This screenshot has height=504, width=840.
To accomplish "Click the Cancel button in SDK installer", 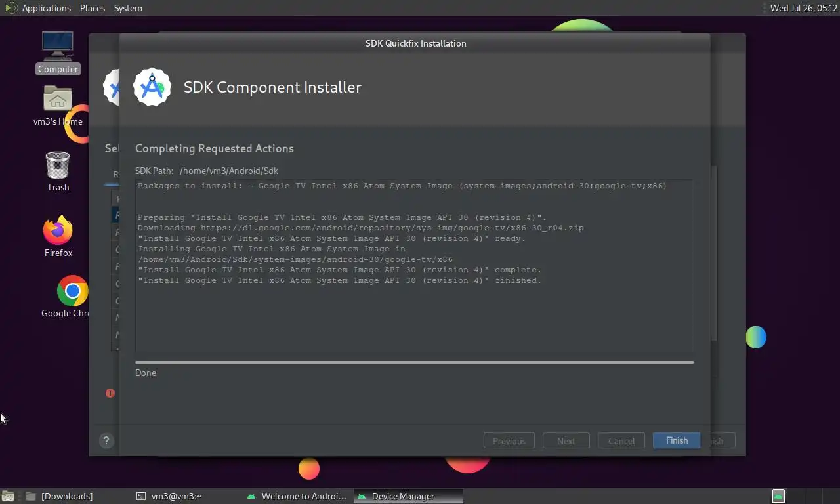I will 621,440.
